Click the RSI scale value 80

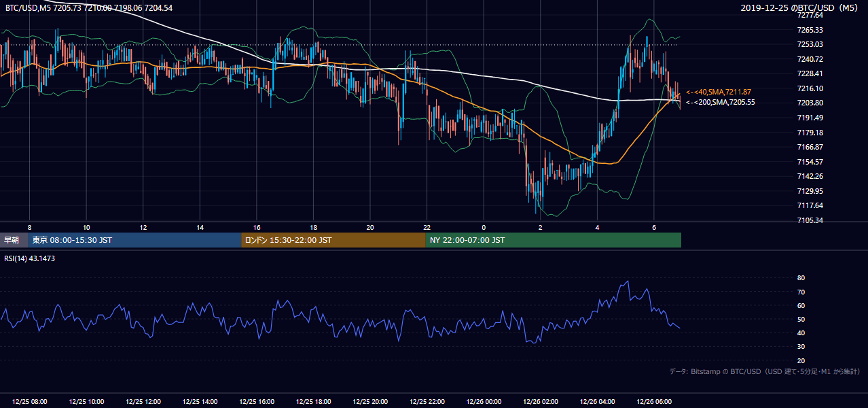(x=801, y=278)
